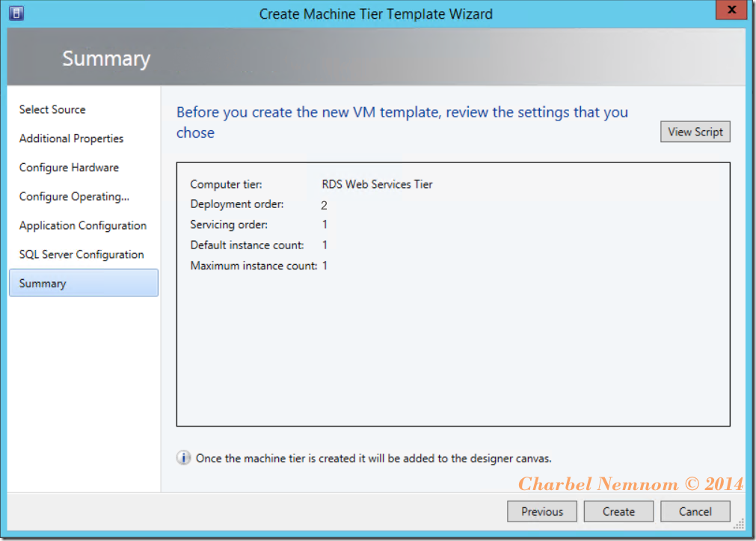Go back with the Previous button
Image resolution: width=756 pixels, height=541 pixels.
pos(542,512)
